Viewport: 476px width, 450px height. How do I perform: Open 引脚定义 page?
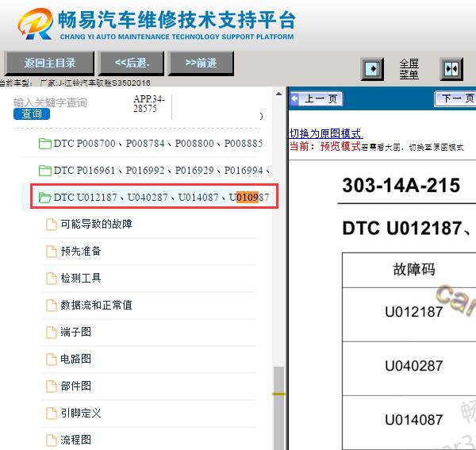tap(81, 413)
